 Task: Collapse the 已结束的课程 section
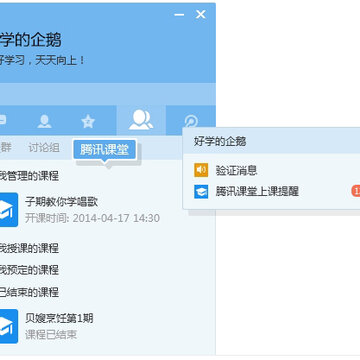[x=29, y=292]
